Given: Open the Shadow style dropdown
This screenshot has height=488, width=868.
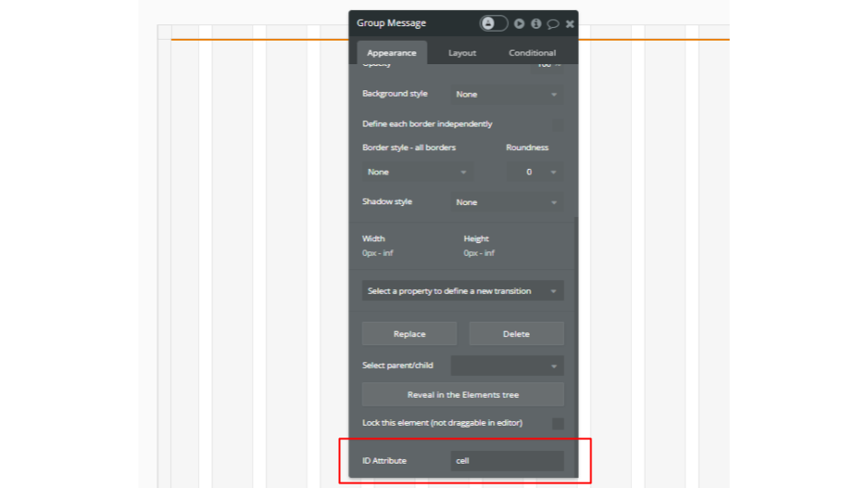Looking at the screenshot, I should (x=507, y=202).
